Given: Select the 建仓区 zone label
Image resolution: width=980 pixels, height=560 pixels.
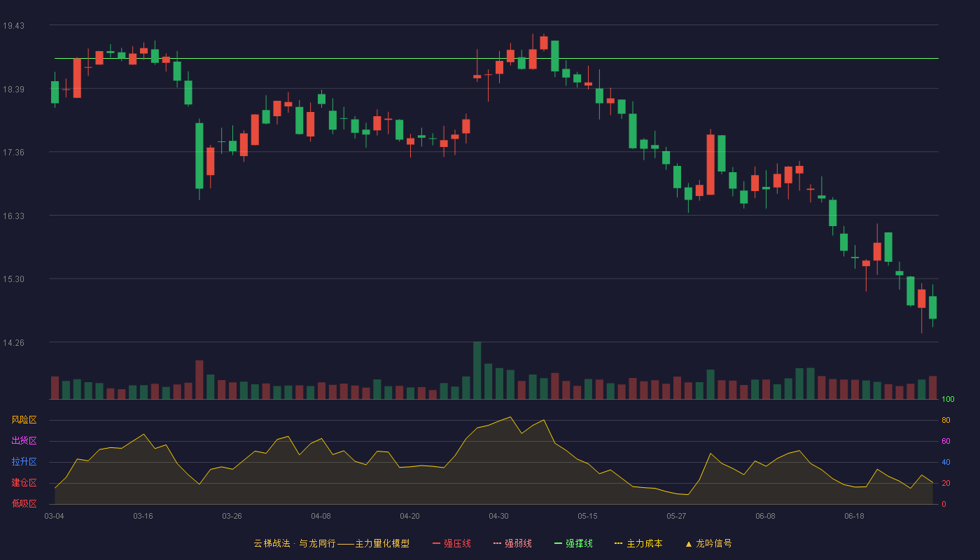Looking at the screenshot, I should (24, 483).
